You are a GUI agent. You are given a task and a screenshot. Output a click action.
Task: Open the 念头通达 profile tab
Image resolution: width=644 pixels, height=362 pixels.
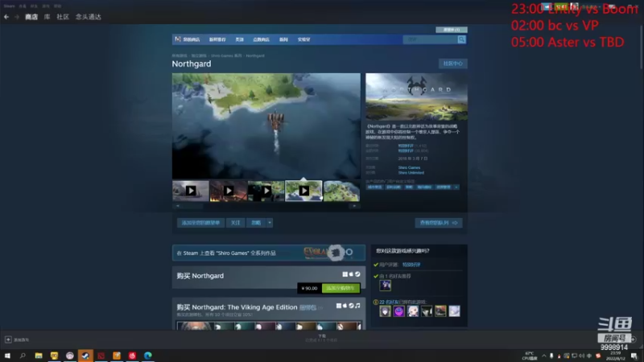pyautogui.click(x=89, y=17)
